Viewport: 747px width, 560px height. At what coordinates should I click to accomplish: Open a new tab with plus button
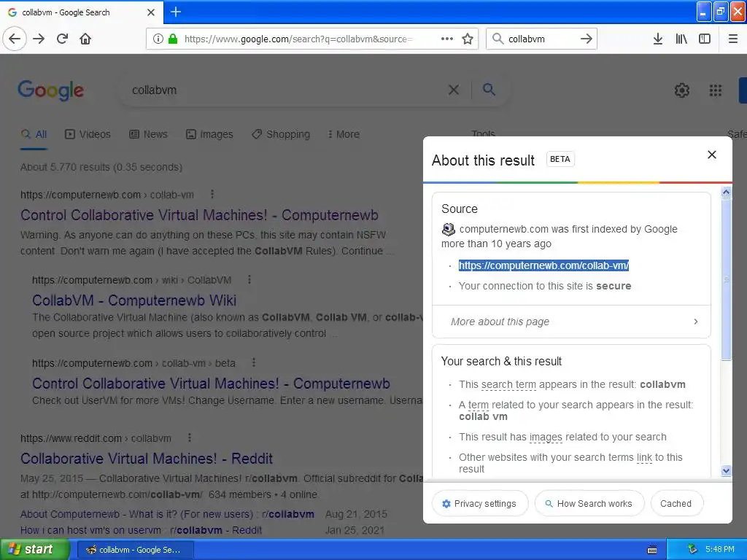click(x=176, y=12)
